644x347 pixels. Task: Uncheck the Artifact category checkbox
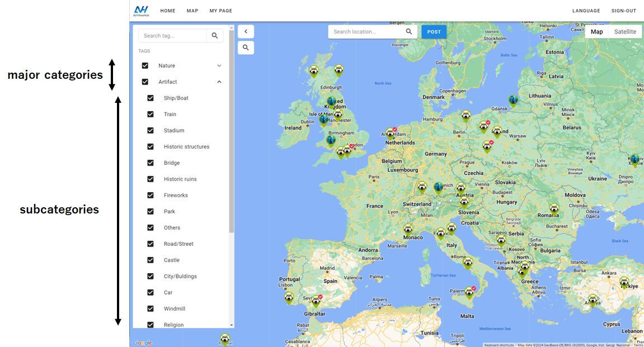(x=145, y=82)
